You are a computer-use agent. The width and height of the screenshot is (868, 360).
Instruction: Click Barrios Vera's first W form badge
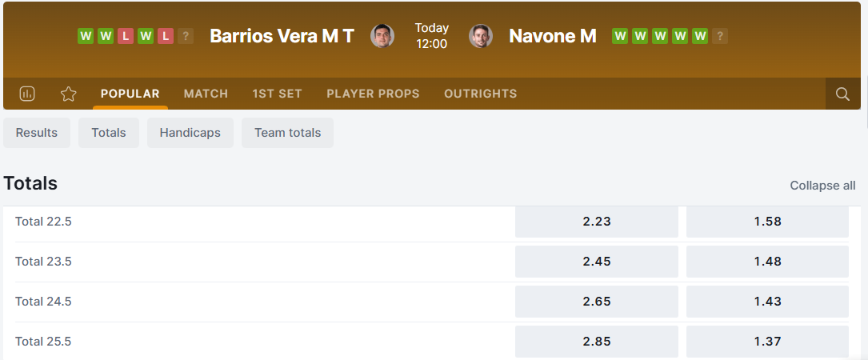coord(86,36)
